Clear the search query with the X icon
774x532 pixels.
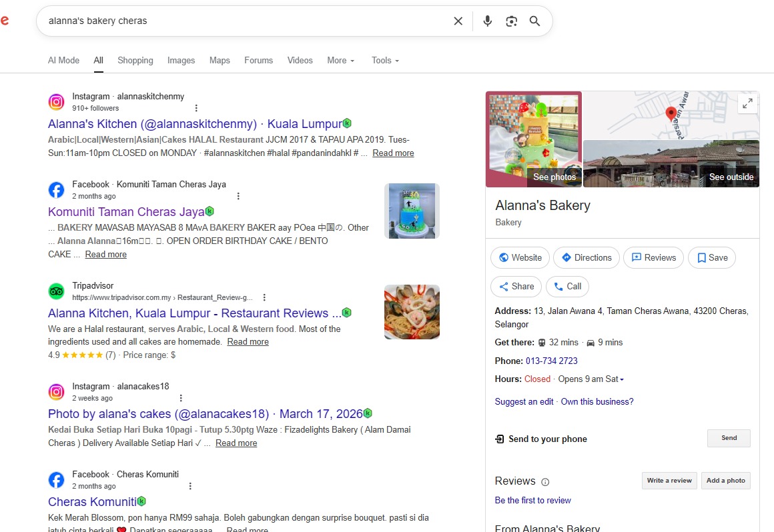tap(458, 21)
